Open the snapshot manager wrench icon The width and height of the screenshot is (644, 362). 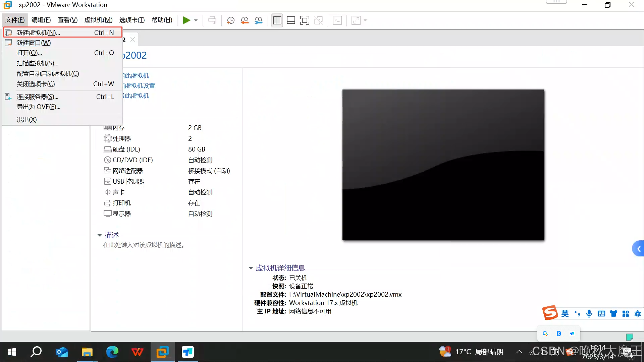(x=259, y=20)
